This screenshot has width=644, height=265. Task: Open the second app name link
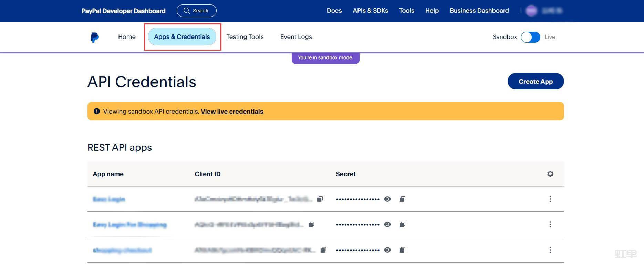(129, 224)
